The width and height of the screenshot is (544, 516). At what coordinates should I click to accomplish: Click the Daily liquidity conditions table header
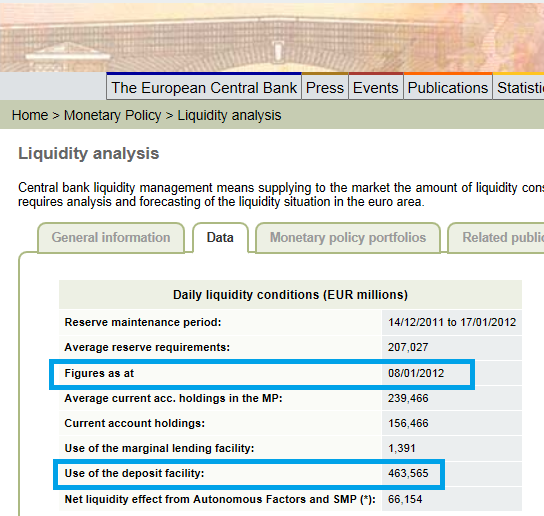coord(290,295)
